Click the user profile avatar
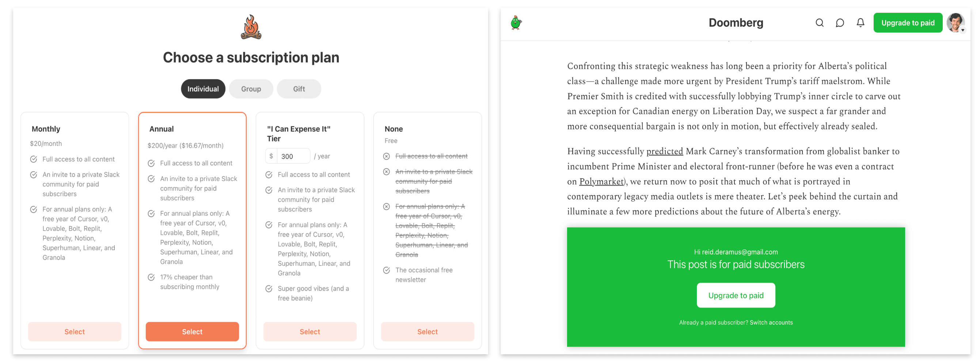 point(954,22)
